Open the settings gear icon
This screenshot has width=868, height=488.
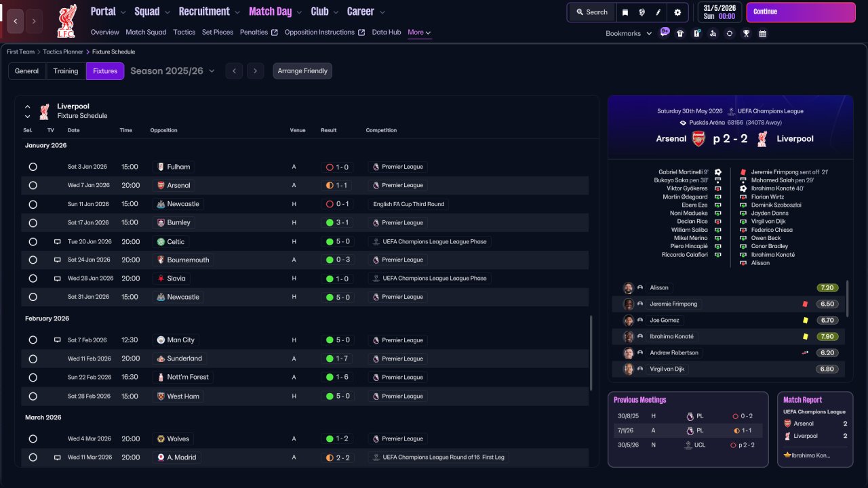coord(677,12)
